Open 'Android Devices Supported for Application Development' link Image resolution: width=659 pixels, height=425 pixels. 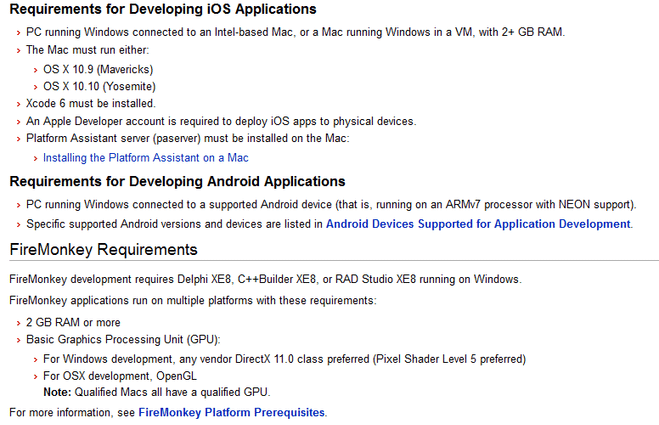(x=478, y=224)
